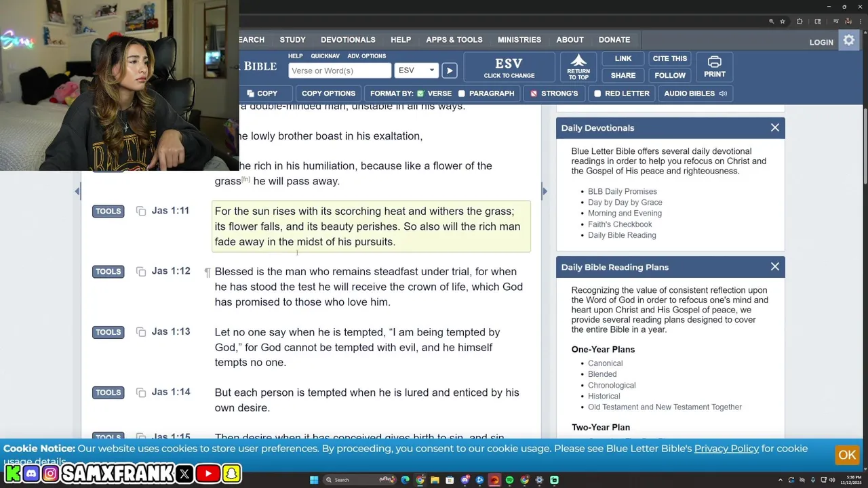Open Copy Options menu
This screenshot has width=868, height=488.
point(328,94)
